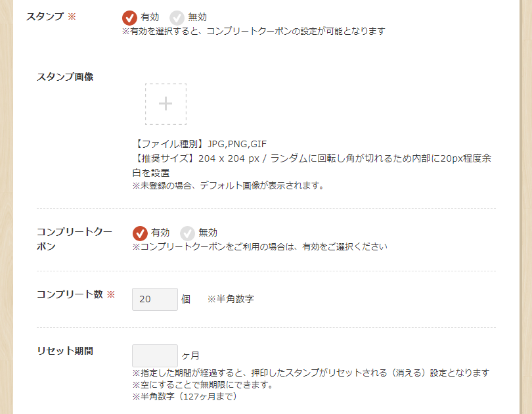Click the ファイル種別 JPG,PNG,GIF note
Image resolution: width=532 pixels, height=414 pixels.
click(x=200, y=144)
